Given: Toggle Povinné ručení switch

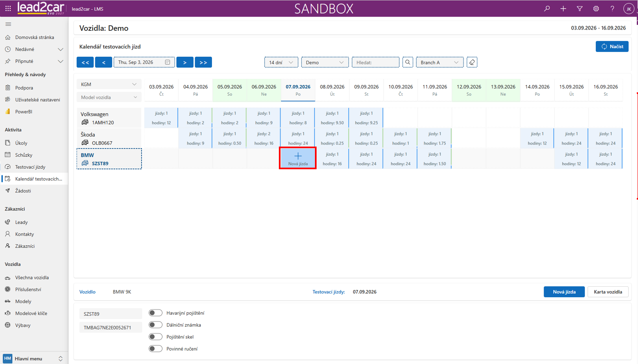Looking at the screenshot, I should 155,349.
